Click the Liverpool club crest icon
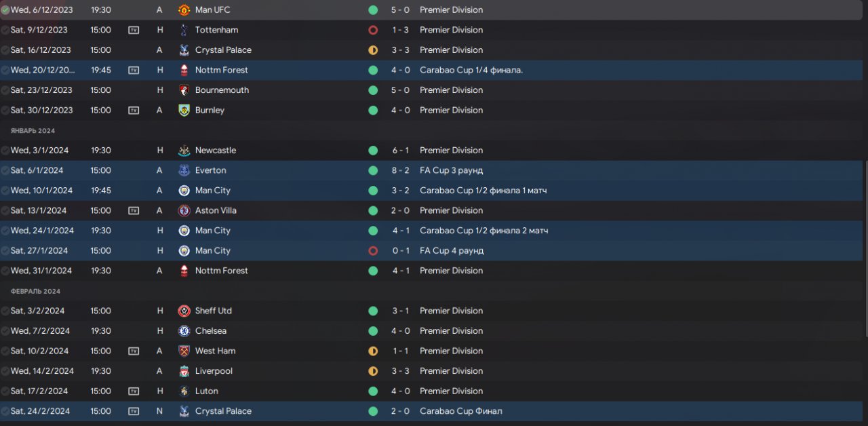 point(184,371)
